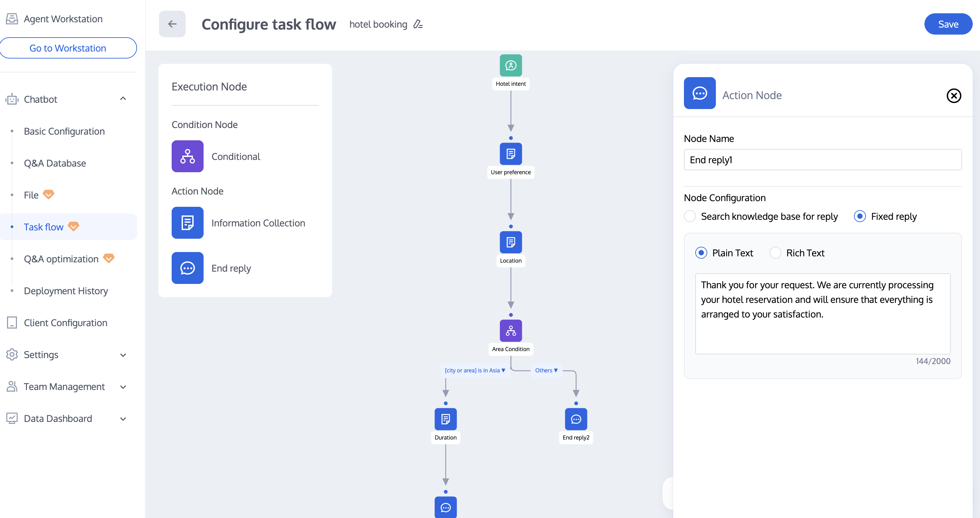980x518 pixels.
Task: Click the Conditional node icon in palette
Action: click(187, 156)
